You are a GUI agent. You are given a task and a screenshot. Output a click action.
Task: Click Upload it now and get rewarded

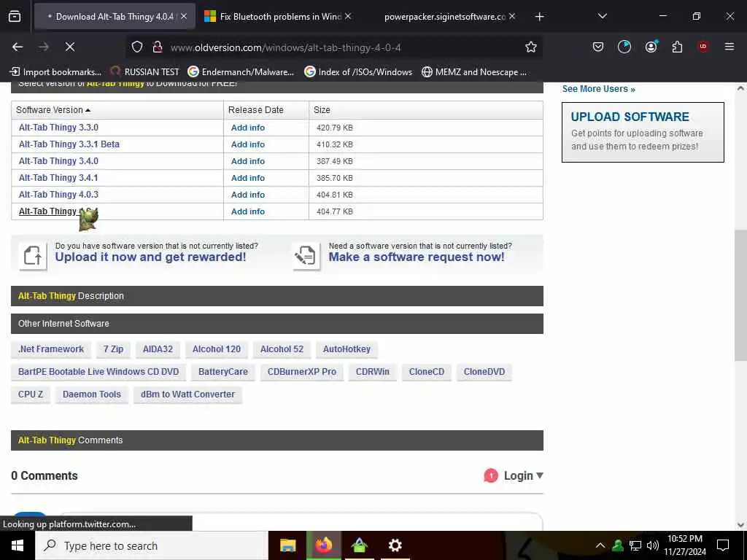[x=150, y=257]
